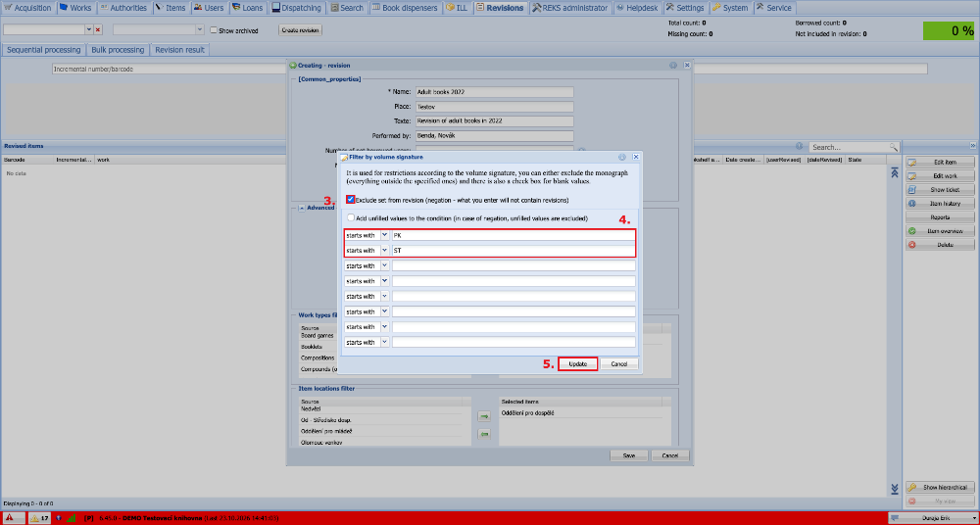
Task: Collapse the right panel with double-chevron icon
Action: (972, 146)
